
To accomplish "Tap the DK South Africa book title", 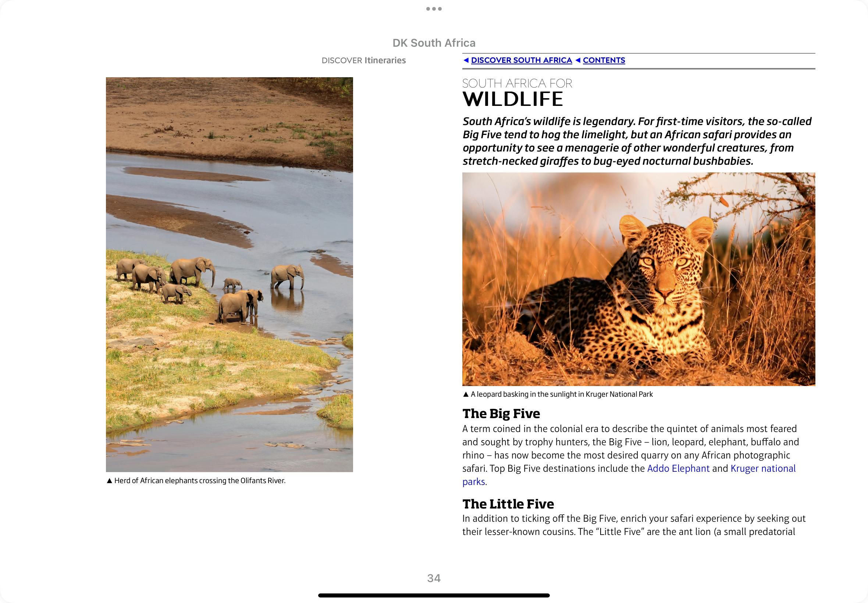I will pos(434,43).
